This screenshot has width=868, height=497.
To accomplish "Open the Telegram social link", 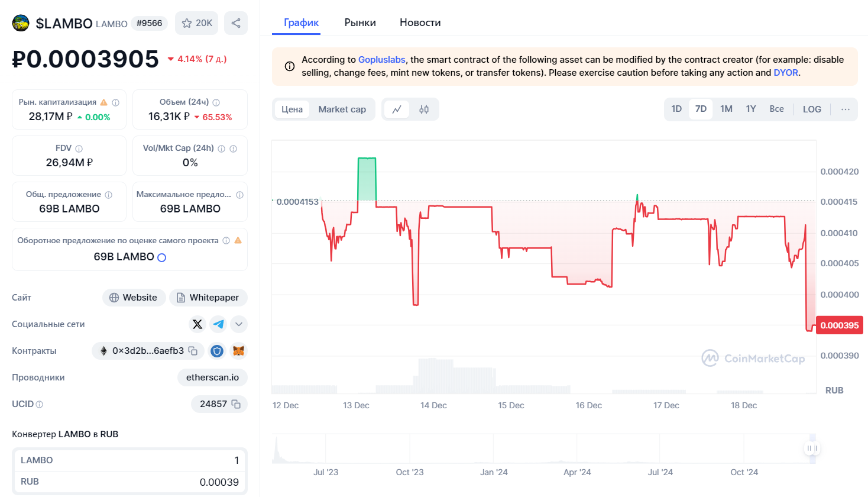I will pyautogui.click(x=218, y=324).
